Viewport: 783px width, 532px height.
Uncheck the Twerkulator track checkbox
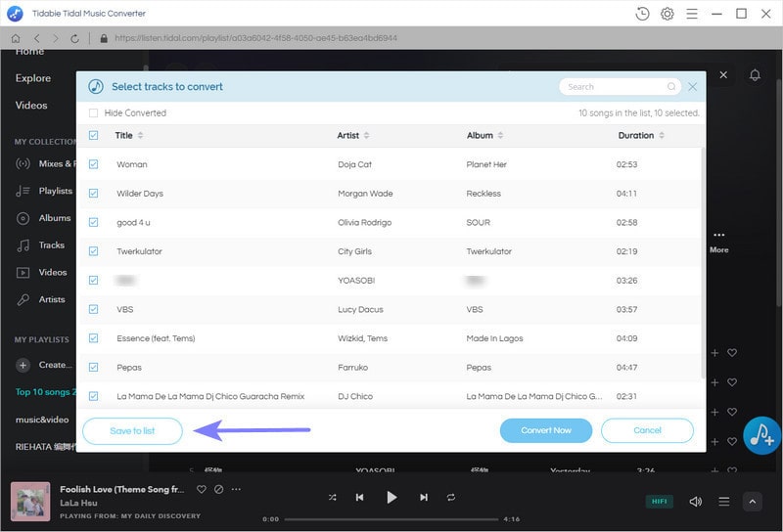click(93, 251)
